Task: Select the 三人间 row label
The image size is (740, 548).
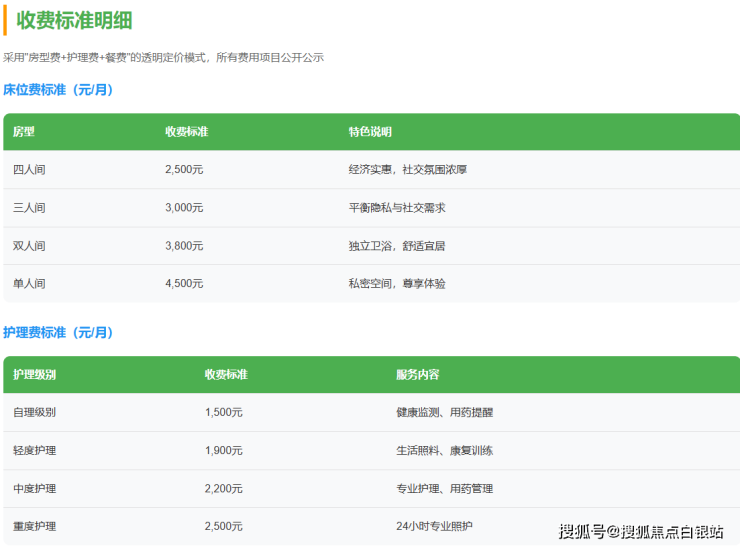Action: [x=29, y=208]
